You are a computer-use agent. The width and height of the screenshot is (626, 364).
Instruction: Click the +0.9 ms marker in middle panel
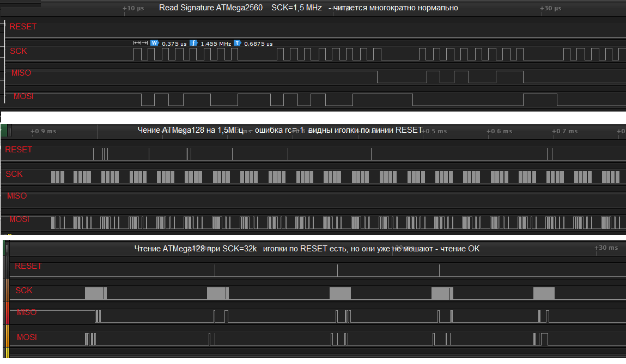point(44,131)
